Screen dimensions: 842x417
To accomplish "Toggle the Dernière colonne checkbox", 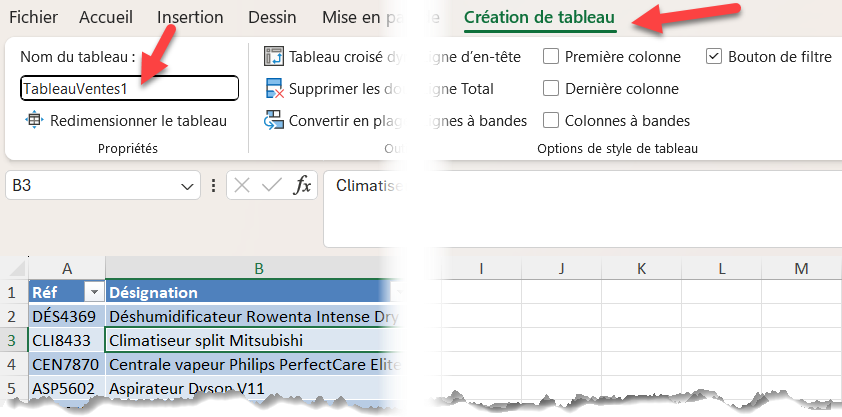I will pyautogui.click(x=551, y=89).
